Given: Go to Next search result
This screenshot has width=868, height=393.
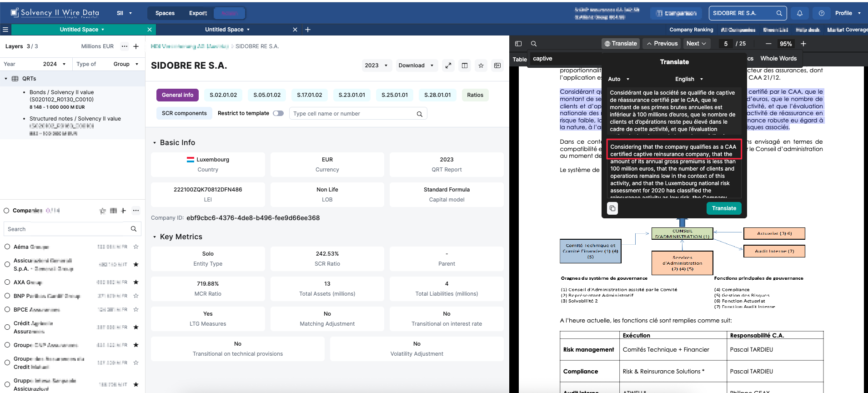Looking at the screenshot, I should (x=696, y=44).
